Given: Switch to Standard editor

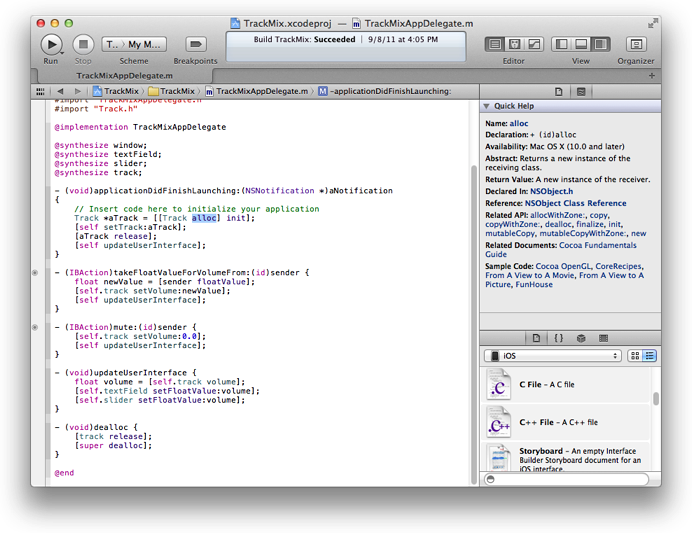Looking at the screenshot, I should click(495, 44).
